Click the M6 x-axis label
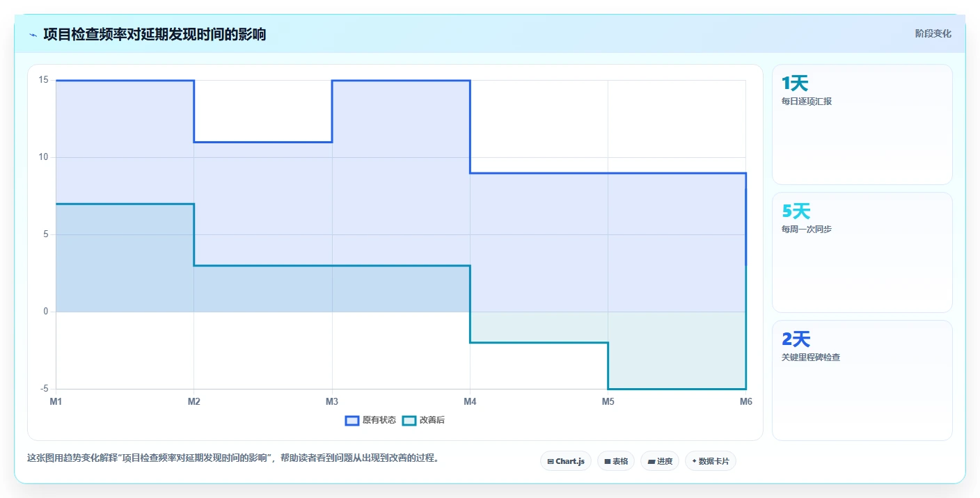The width and height of the screenshot is (980, 498). pyautogui.click(x=745, y=401)
